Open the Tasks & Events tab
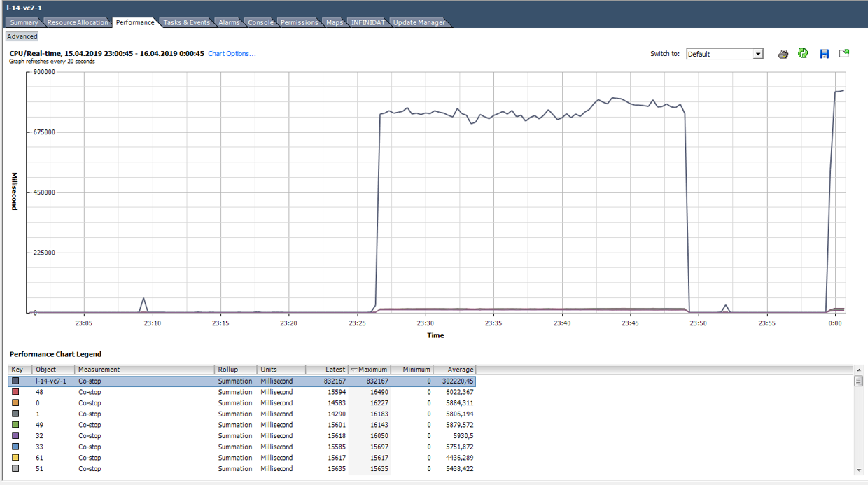This screenshot has height=485, width=868. pyautogui.click(x=186, y=22)
